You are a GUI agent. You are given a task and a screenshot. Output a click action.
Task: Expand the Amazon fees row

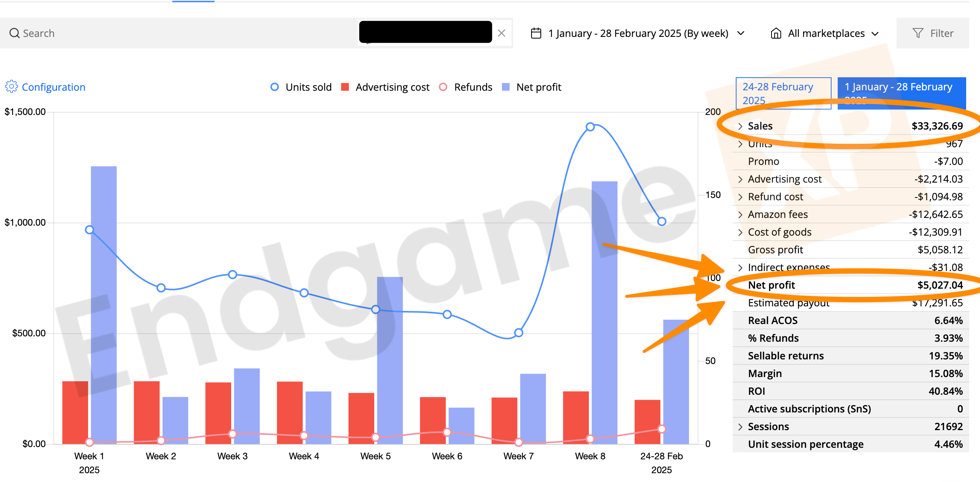tap(740, 215)
